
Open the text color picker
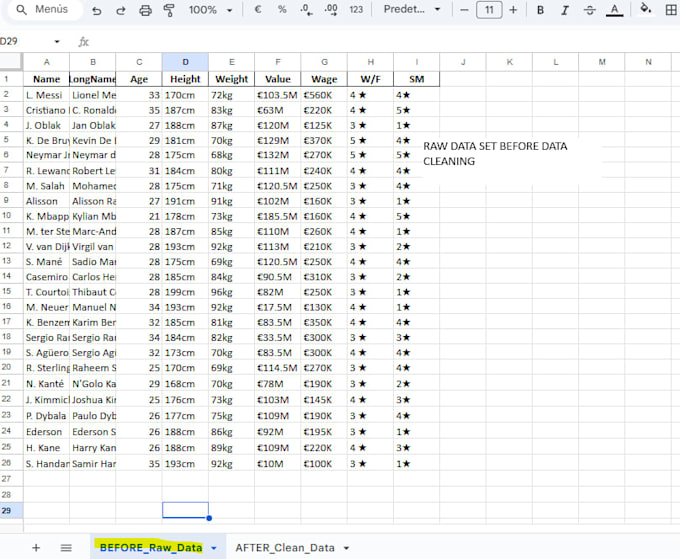coord(615,10)
